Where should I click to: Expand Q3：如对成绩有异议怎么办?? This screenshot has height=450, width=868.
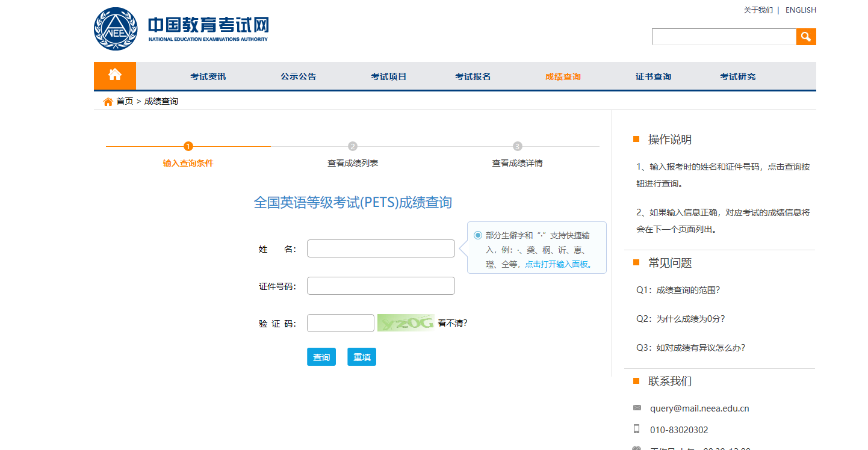click(x=691, y=348)
